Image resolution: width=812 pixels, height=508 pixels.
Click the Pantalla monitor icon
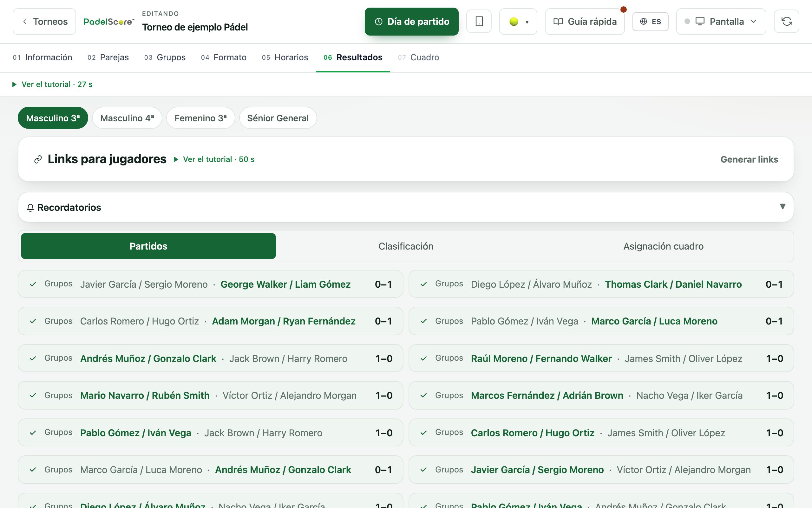pos(700,22)
